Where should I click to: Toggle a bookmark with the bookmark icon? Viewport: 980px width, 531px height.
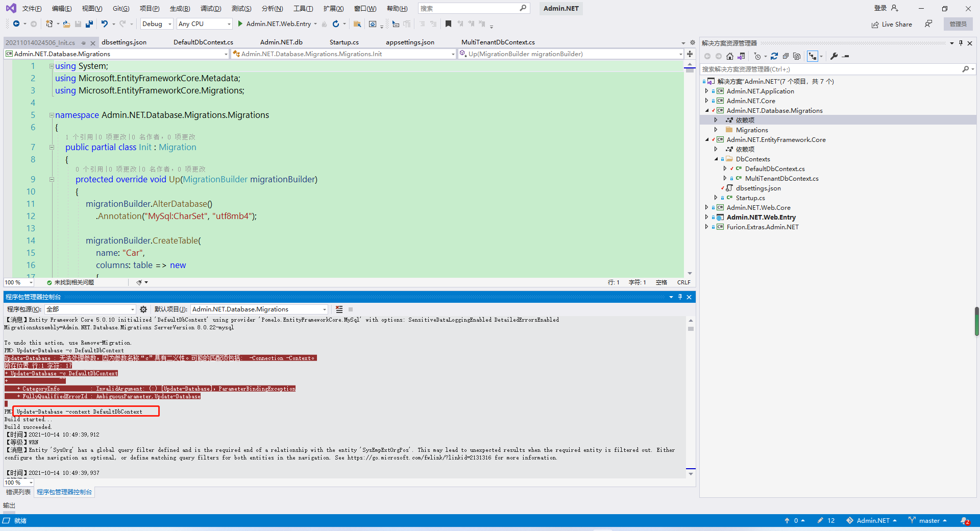click(449, 23)
